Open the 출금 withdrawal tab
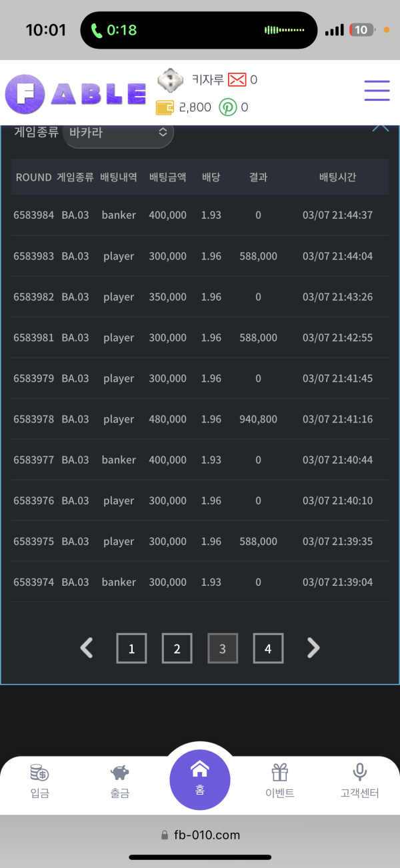 tap(120, 782)
